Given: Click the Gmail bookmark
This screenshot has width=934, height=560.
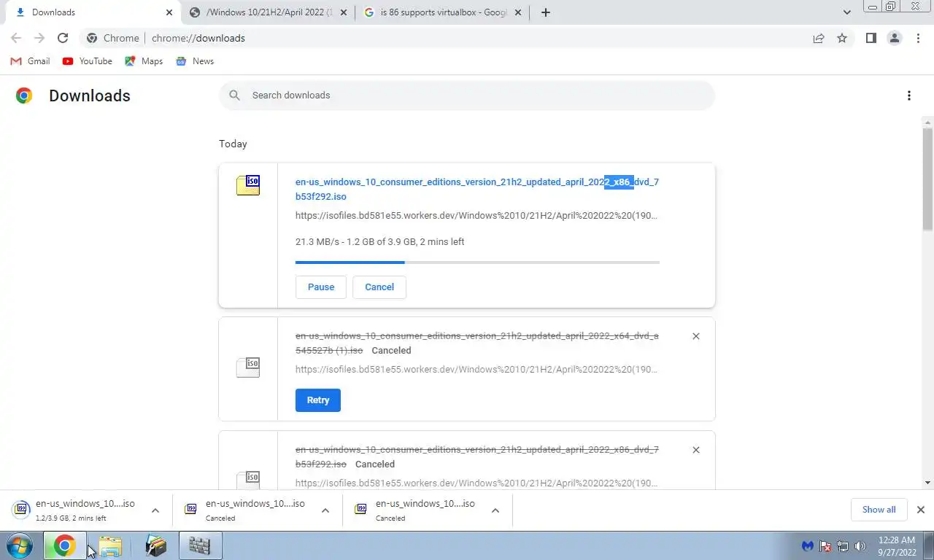Looking at the screenshot, I should [x=30, y=61].
